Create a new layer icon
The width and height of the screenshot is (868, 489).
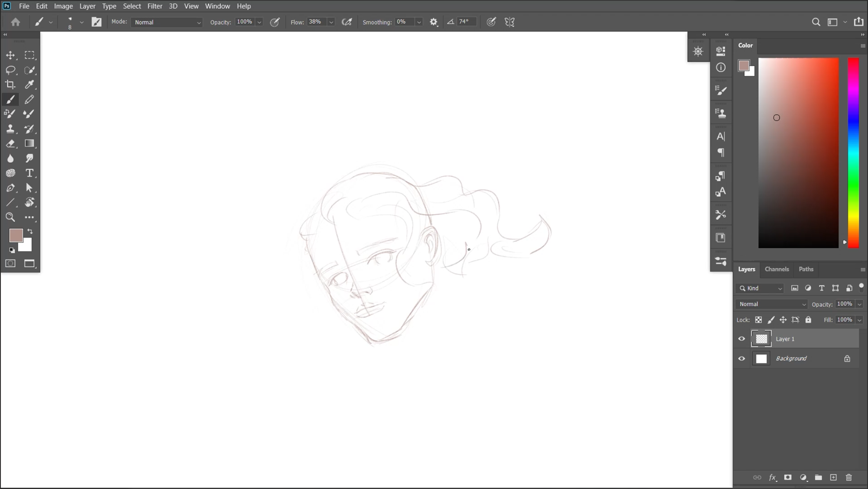[833, 478]
